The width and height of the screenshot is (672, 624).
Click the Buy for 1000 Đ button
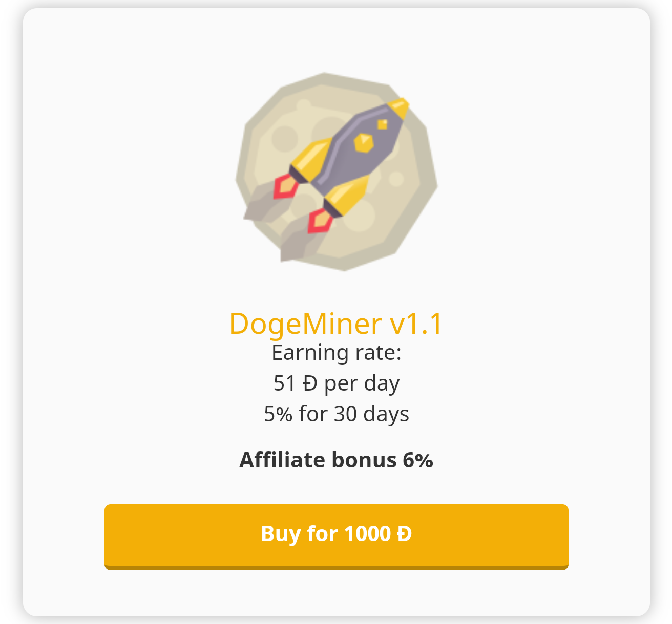click(336, 536)
